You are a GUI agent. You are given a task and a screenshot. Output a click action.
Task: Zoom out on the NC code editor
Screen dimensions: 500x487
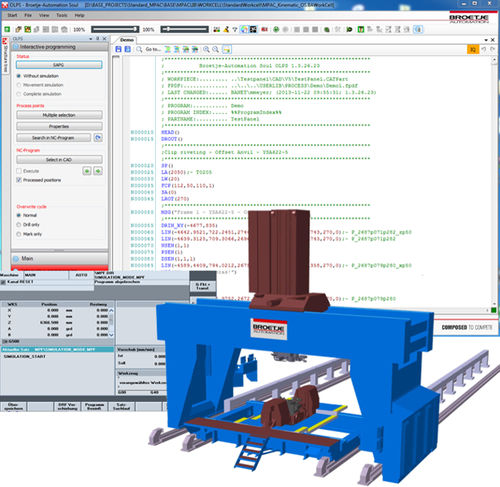point(216,49)
